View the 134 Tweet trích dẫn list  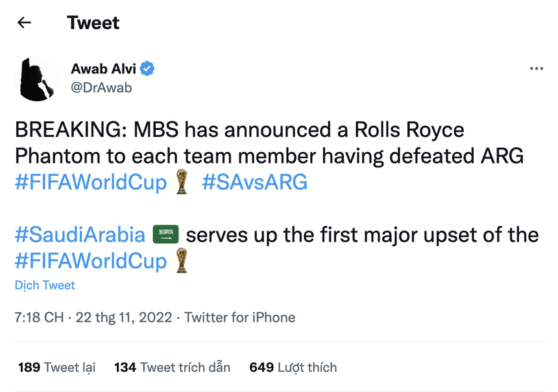click(172, 367)
